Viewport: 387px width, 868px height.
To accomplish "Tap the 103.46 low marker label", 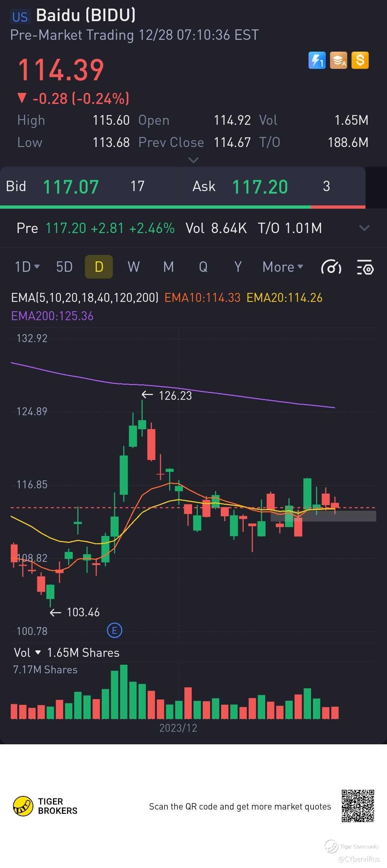I will [83, 612].
